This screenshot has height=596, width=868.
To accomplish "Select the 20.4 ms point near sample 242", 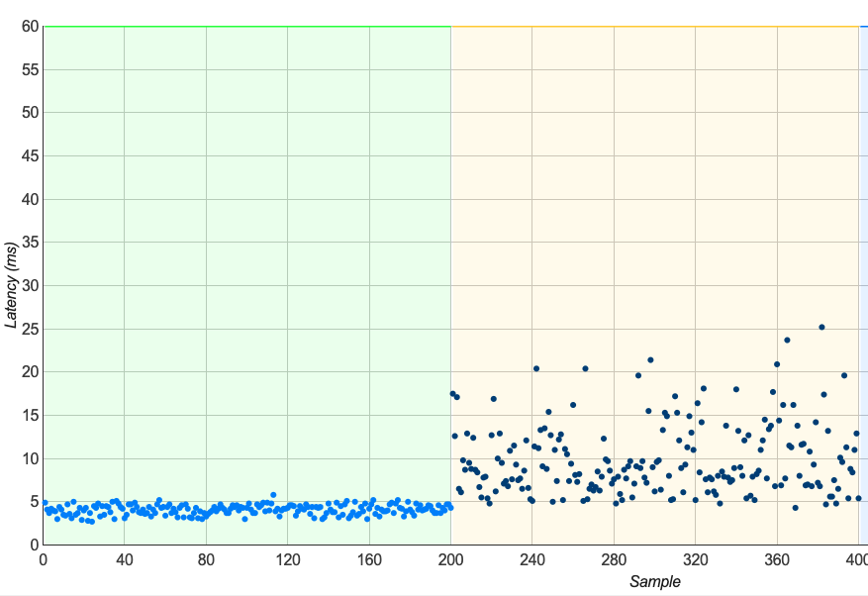I will coord(535,369).
